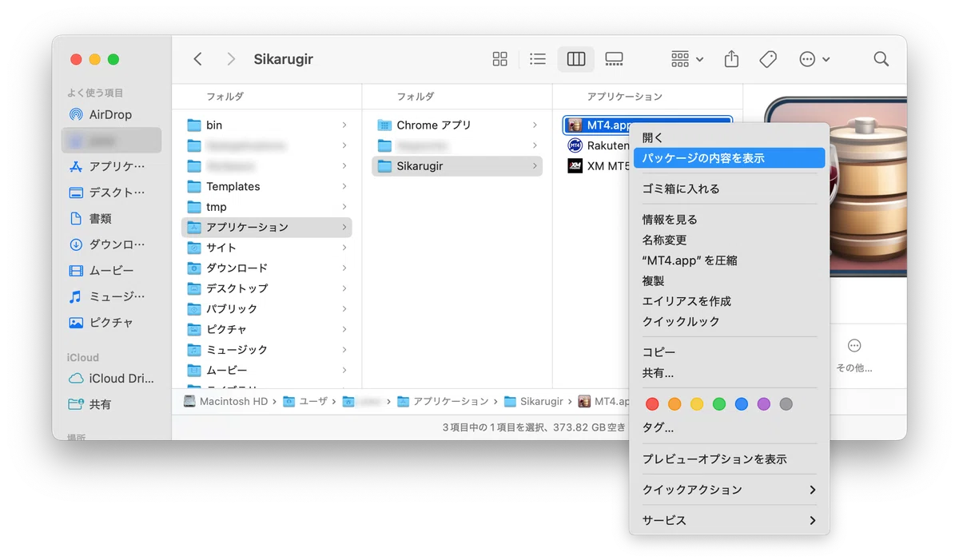Select the XM MT5 app icon
959x560 pixels.
coord(575,166)
